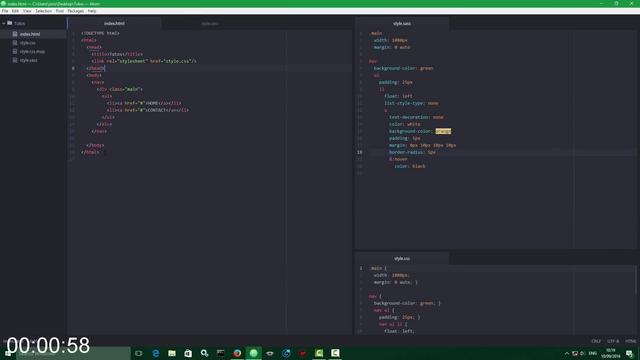Viewport: 640px width, 360px height.
Task: Click line number 18 in style.sass gutter
Action: (x=360, y=152)
